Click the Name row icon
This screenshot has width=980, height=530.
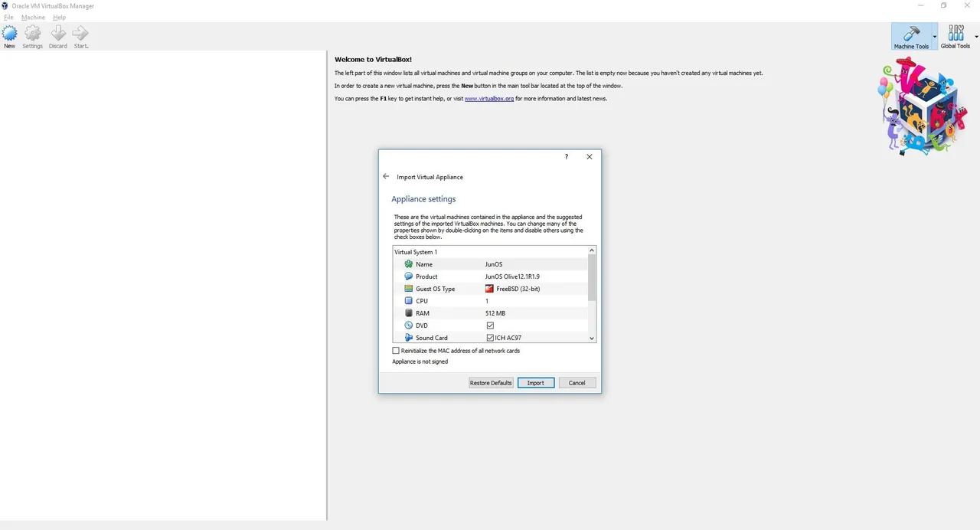click(x=409, y=264)
